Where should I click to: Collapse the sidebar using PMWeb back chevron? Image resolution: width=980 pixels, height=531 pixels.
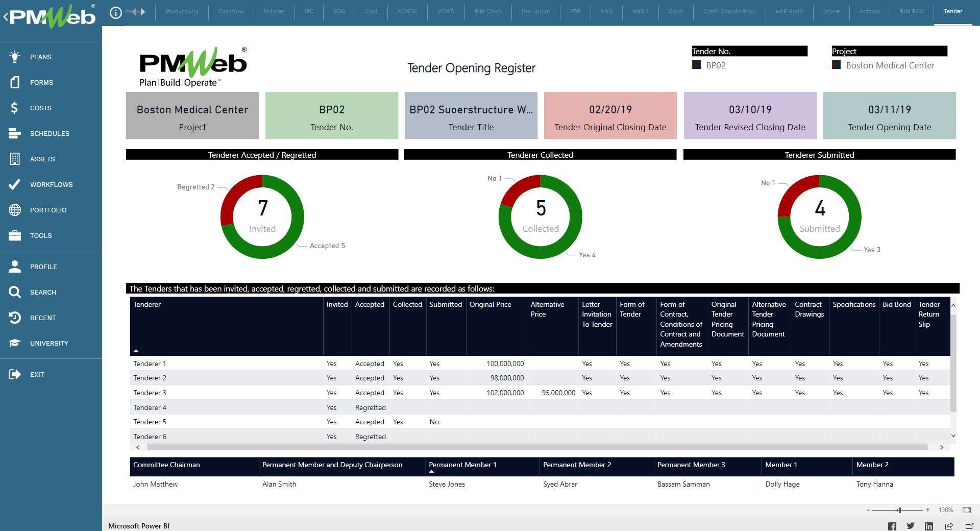pos(6,17)
